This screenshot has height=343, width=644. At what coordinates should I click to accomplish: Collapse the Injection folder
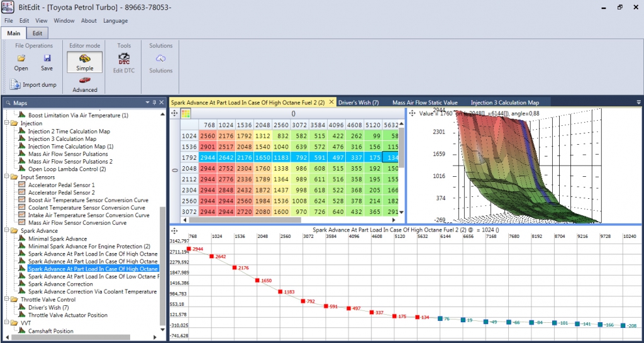[x=6, y=123]
